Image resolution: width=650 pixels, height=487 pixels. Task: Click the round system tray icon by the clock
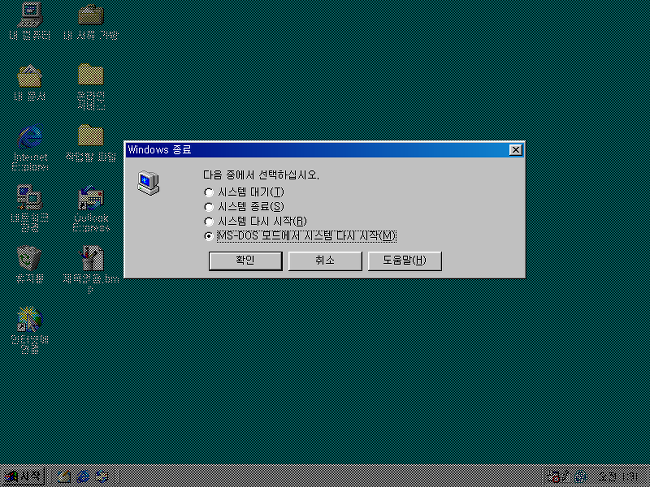point(580,477)
